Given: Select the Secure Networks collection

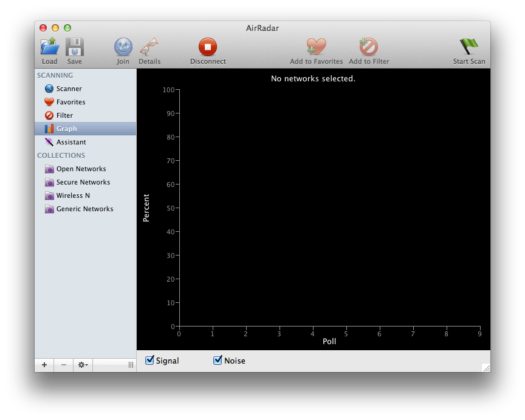Looking at the screenshot, I should point(83,182).
